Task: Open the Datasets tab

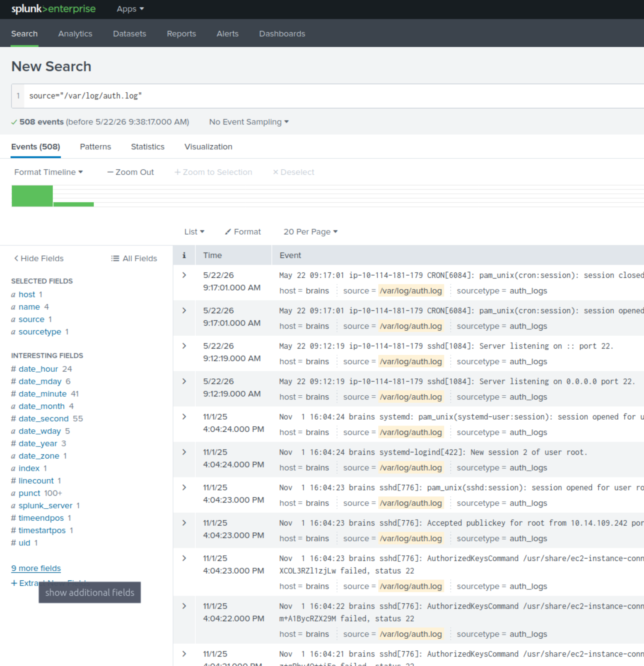Action: (x=129, y=34)
